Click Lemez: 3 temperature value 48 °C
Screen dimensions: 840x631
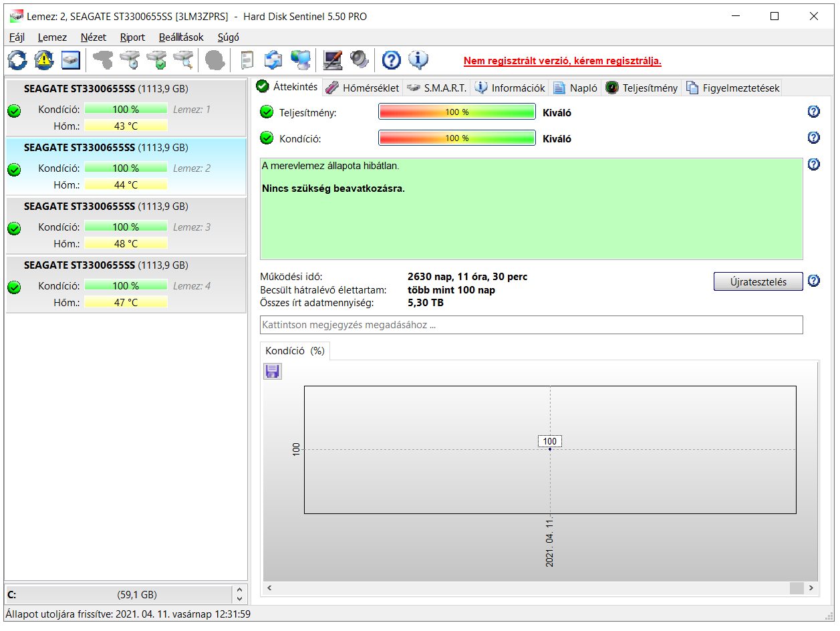126,243
